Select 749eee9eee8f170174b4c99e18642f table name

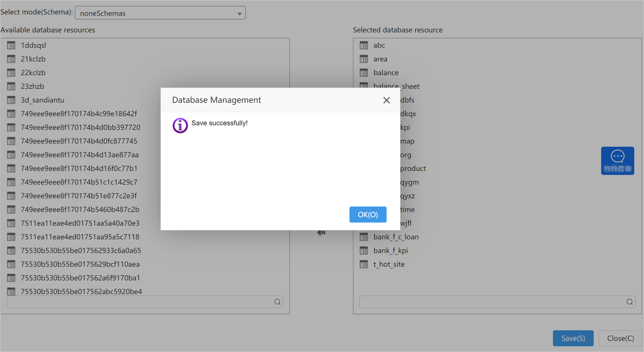click(x=79, y=113)
